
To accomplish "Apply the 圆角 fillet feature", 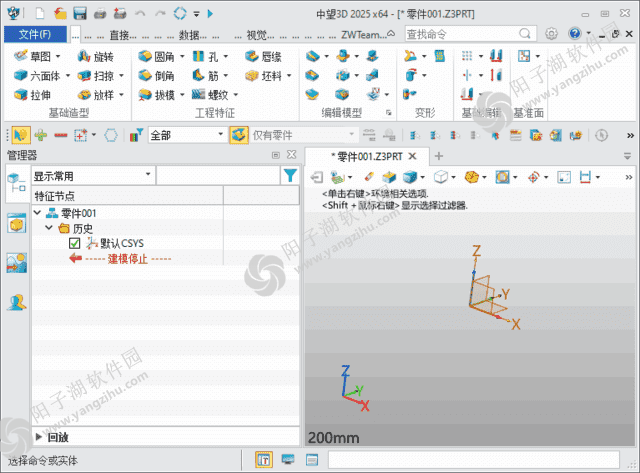I will pyautogui.click(x=156, y=56).
